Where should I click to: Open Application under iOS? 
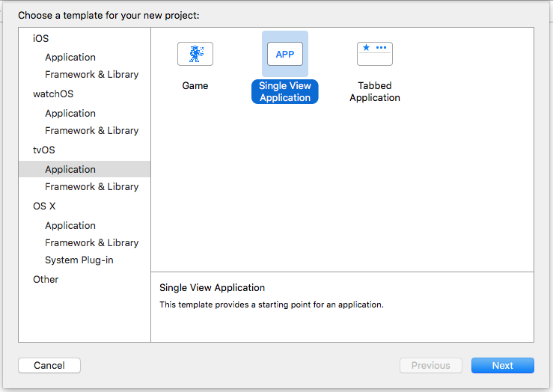70,57
